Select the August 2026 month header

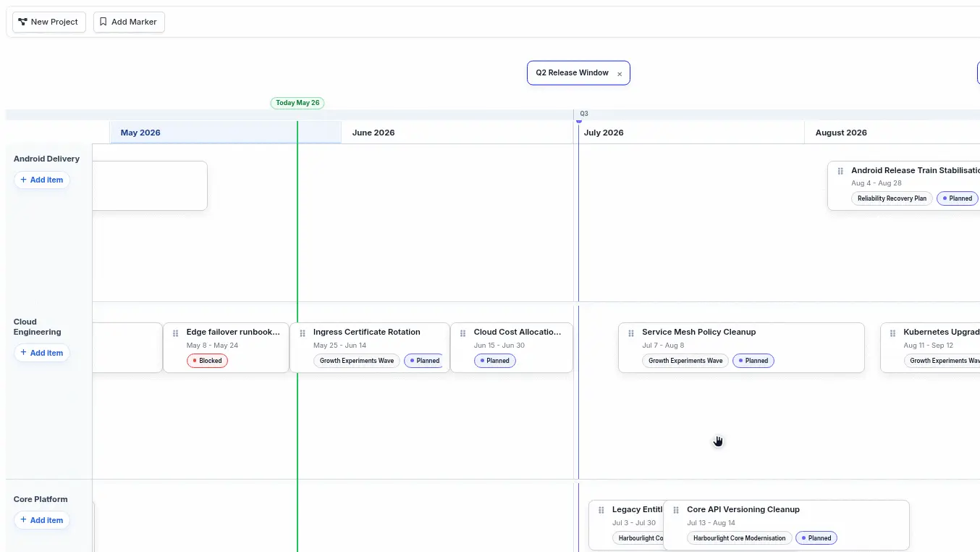(x=892, y=133)
